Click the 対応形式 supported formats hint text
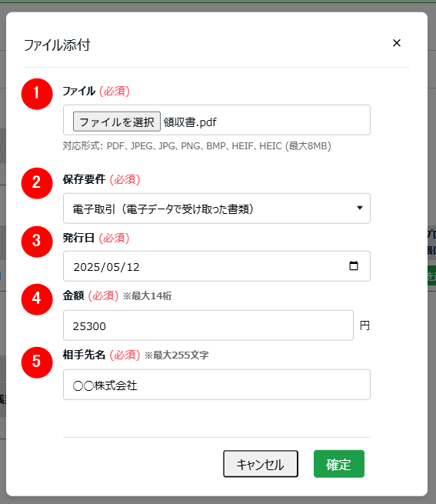The width and height of the screenshot is (436, 504). [x=197, y=146]
